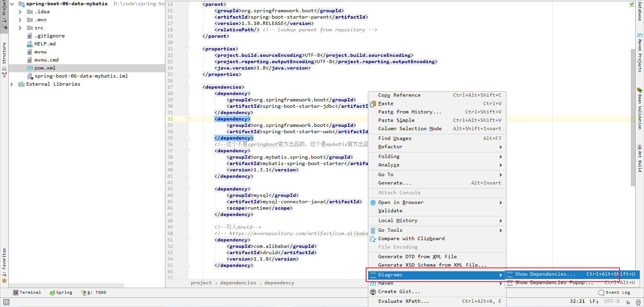Open the Analyze submenu
This screenshot has height=307, width=644.
tap(437, 165)
